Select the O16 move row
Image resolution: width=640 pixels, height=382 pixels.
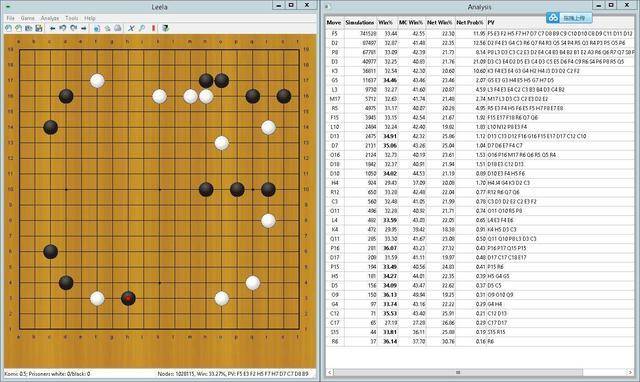click(480, 155)
